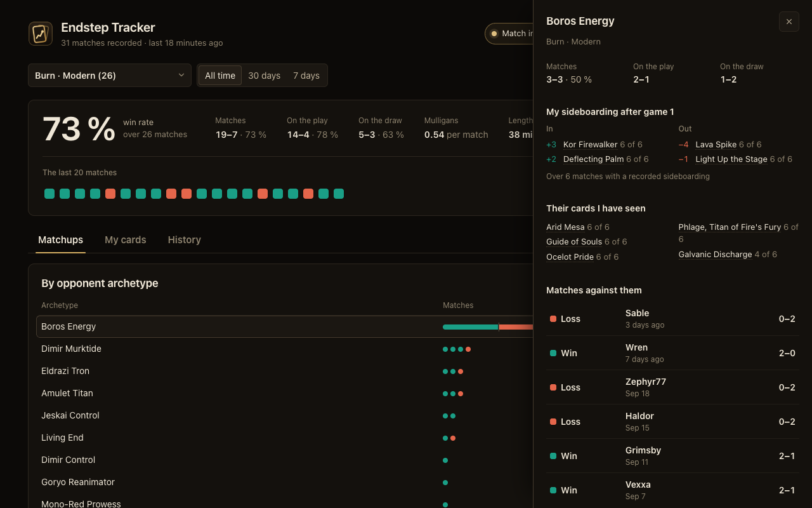
Task: Open the loss against Zephyr77
Action: pos(672,387)
